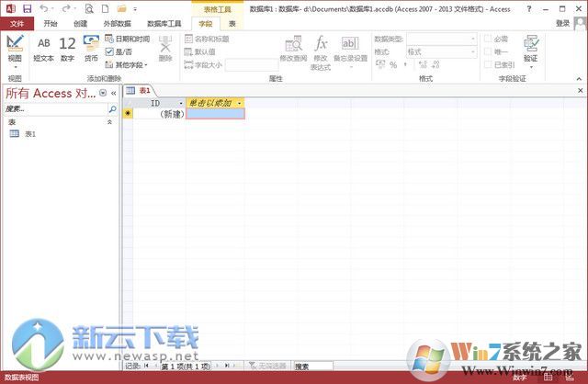Open the 文件 File tab

tap(17, 24)
